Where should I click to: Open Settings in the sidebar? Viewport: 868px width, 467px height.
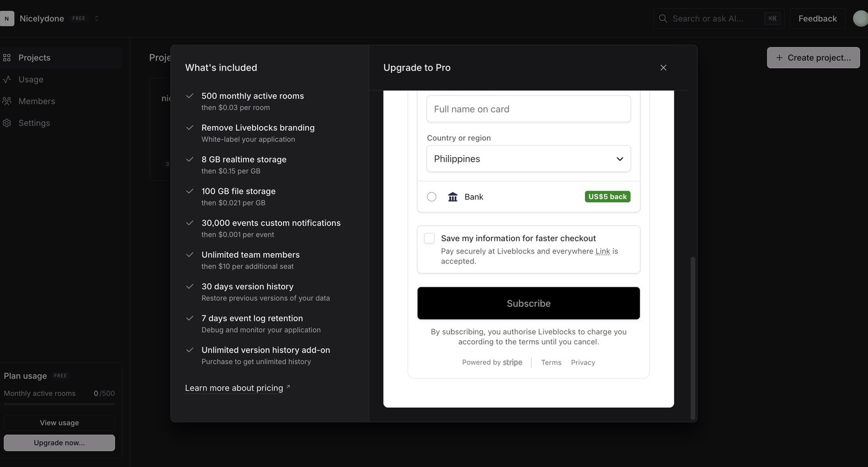61,123
